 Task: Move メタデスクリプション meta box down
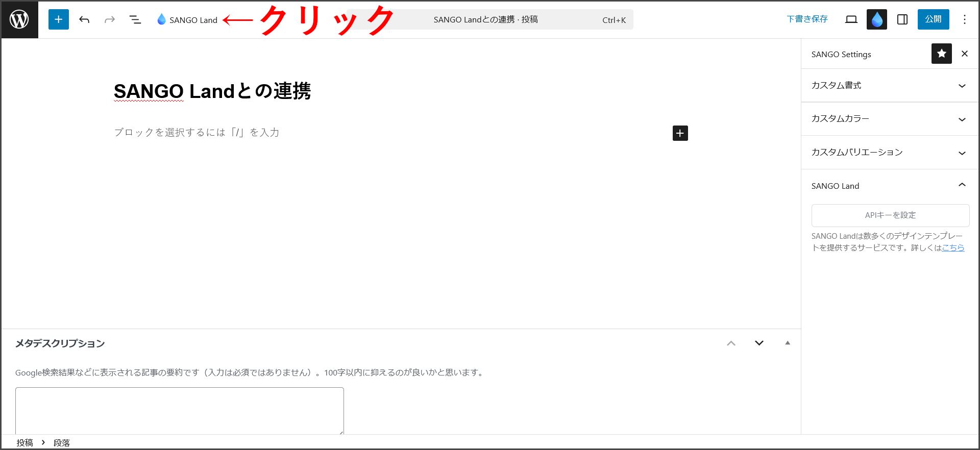[x=759, y=343]
